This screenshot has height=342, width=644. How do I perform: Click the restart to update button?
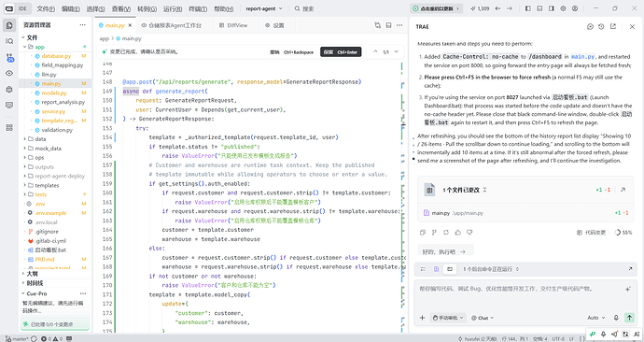[437, 8]
